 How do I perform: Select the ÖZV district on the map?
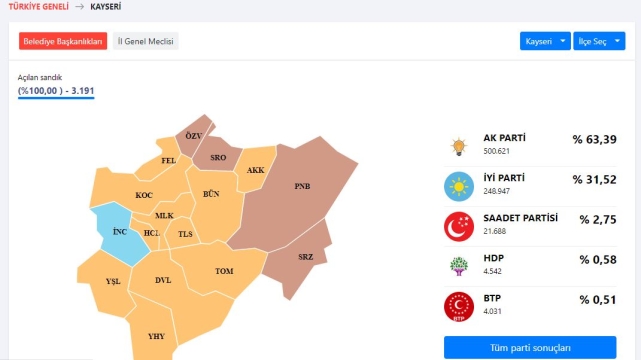click(x=193, y=136)
